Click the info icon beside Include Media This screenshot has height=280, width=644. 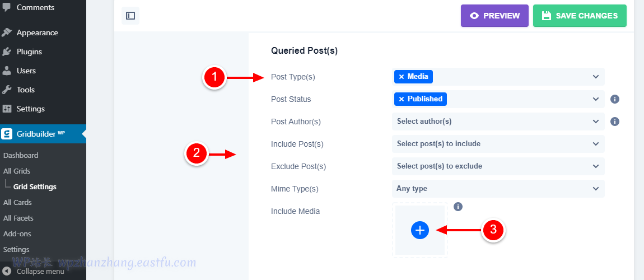458,207
